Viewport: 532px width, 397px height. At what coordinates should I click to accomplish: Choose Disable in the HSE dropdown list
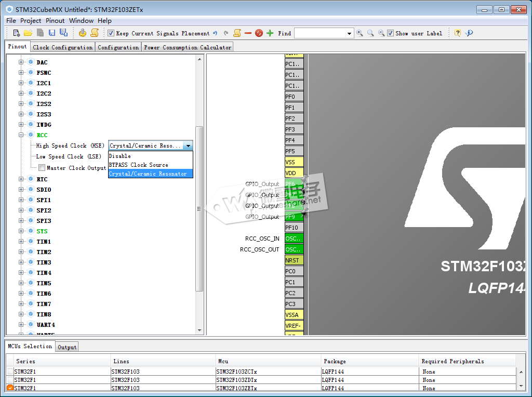[x=151, y=156]
